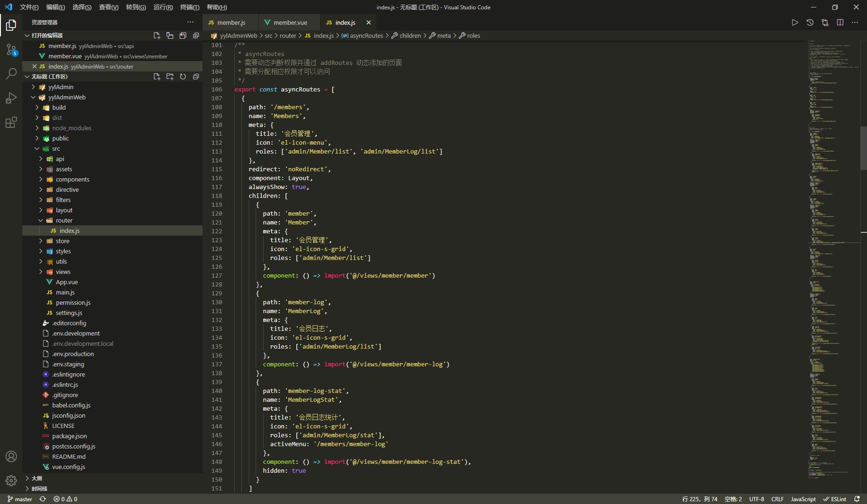The width and height of the screenshot is (867, 504).
Task: Open the vue.config.js file
Action: [x=69, y=467]
